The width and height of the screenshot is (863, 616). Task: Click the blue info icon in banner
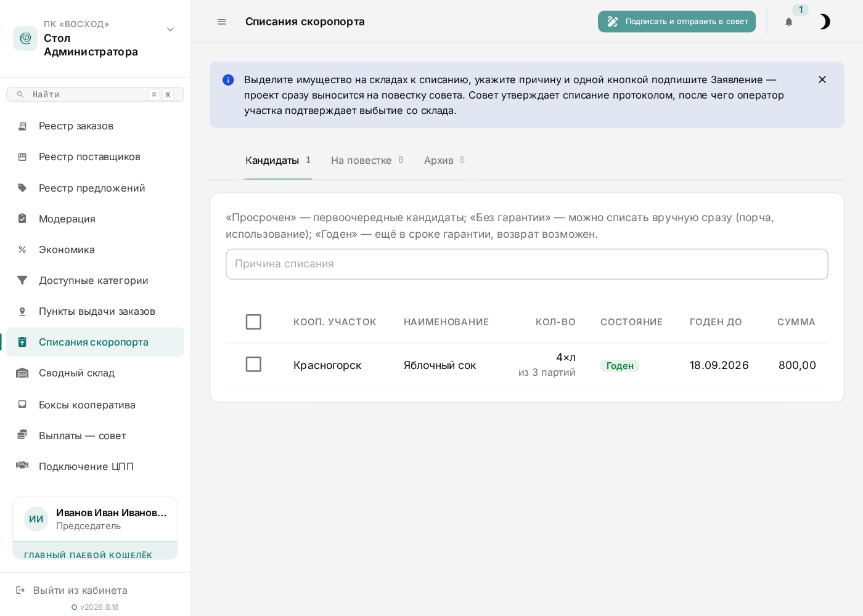coord(228,79)
